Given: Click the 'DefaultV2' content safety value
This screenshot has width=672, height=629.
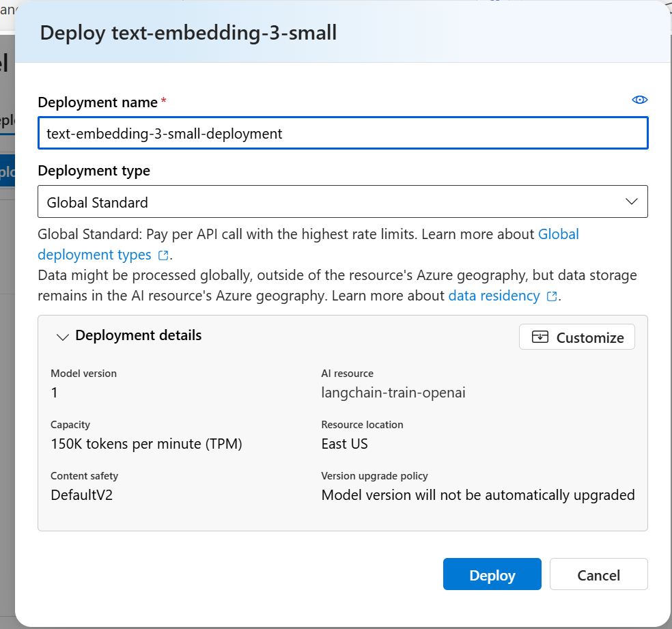Looking at the screenshot, I should tap(81, 495).
